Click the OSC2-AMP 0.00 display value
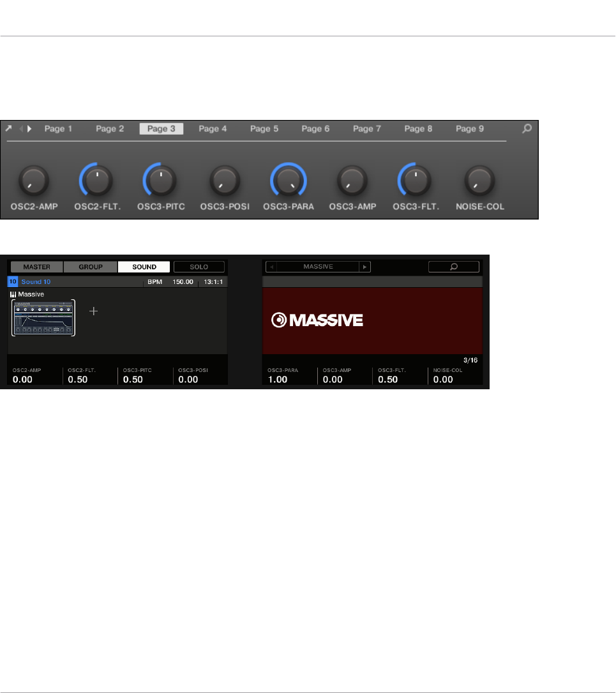This screenshot has width=616, height=693. [x=22, y=380]
